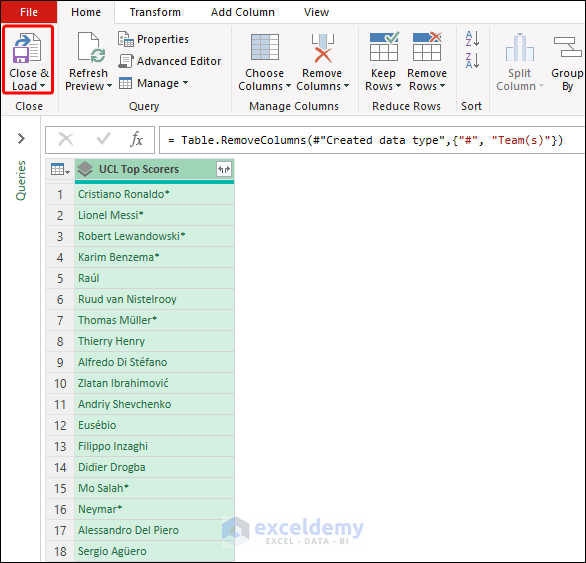Select cell Thierry Henry
The height and width of the screenshot is (563, 586).
coord(154,341)
